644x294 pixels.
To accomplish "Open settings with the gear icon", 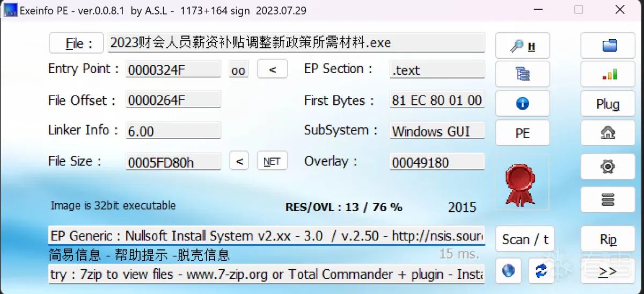I will [x=608, y=167].
